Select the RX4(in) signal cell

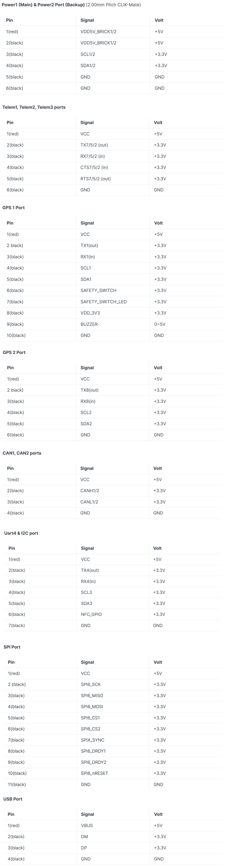88,581
